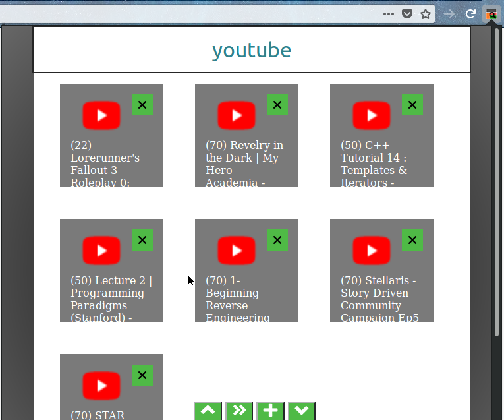
Task: Bookmark this page with the star icon
Action: click(426, 14)
